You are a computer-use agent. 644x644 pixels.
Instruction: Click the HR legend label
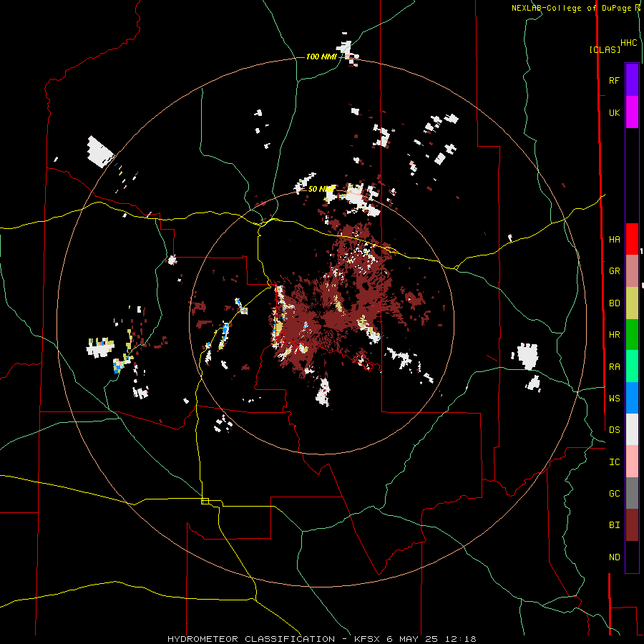pyautogui.click(x=614, y=335)
